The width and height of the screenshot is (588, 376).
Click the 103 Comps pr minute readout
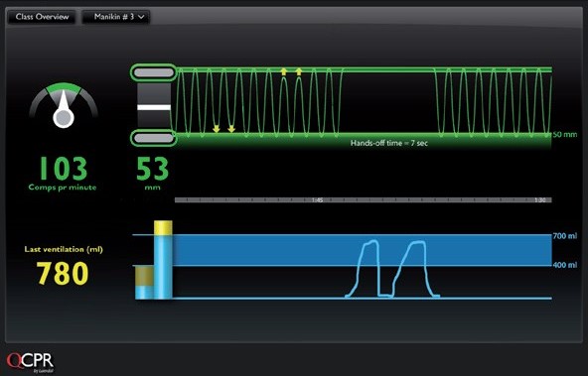pyautogui.click(x=63, y=174)
